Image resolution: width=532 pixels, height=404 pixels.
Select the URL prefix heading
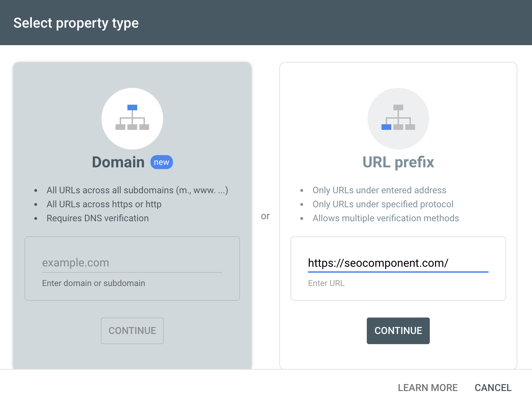398,162
